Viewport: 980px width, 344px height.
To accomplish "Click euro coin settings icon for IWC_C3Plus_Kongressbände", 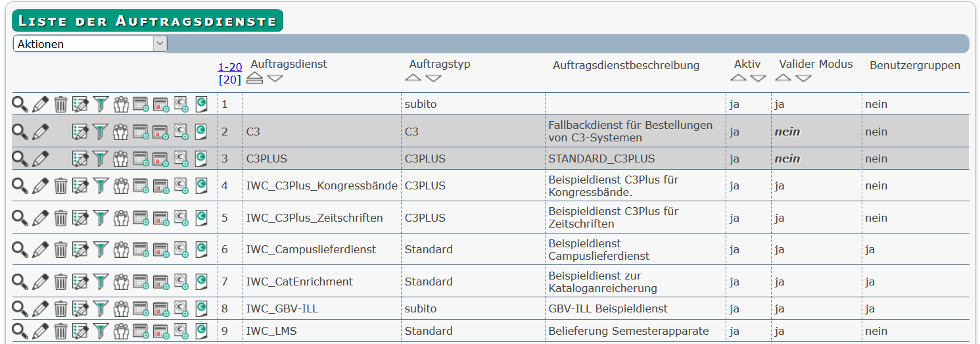I will point(181,185).
